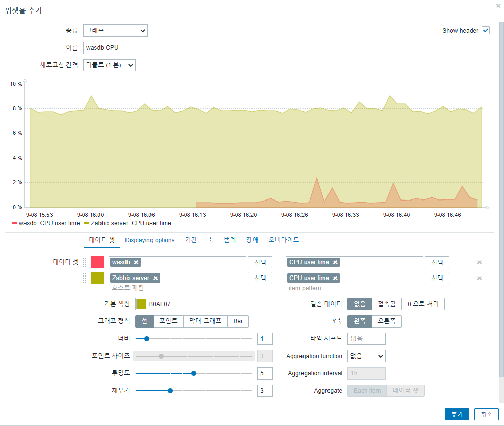The height and width of the screenshot is (426, 504).
Task: Select 선 graph format
Action: point(144,321)
